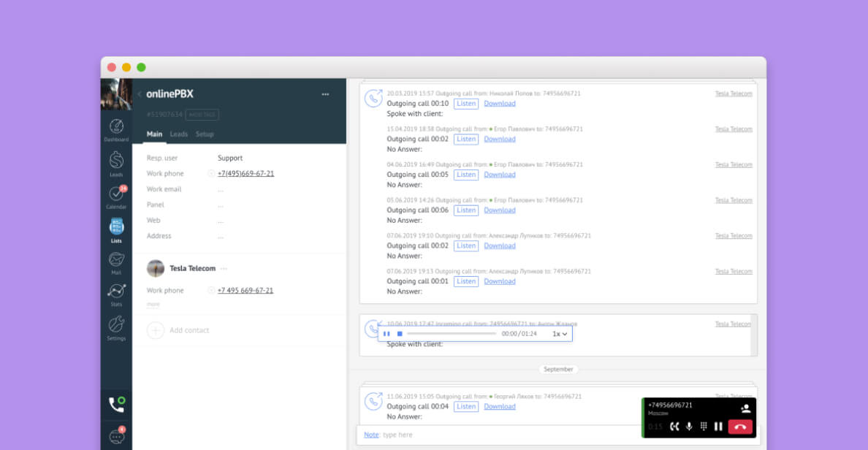Viewport: 868px width, 450px height.
Task: Switch to the Leads tab
Action: (x=179, y=134)
